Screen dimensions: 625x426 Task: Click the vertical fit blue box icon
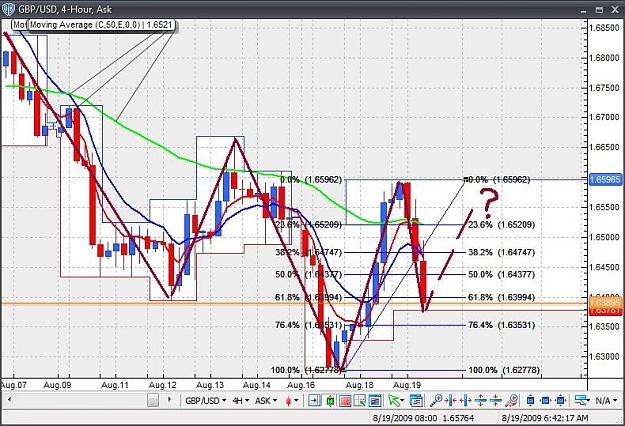[530, 400]
